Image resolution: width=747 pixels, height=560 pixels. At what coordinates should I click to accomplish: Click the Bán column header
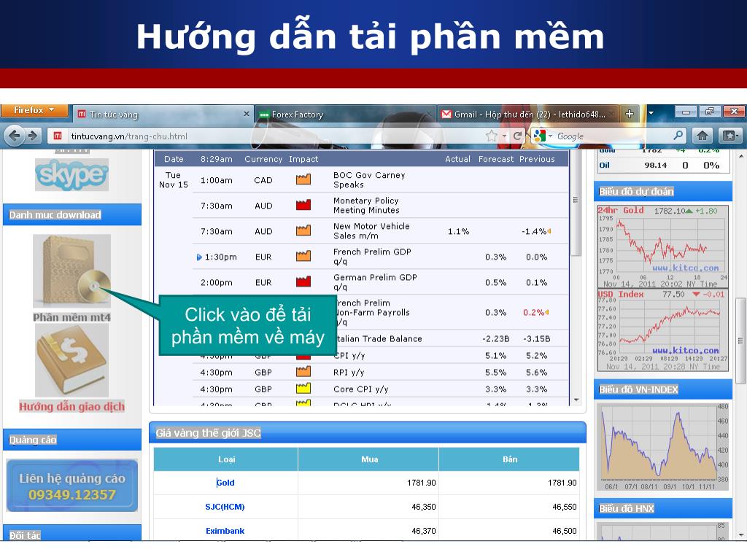pyautogui.click(x=509, y=459)
